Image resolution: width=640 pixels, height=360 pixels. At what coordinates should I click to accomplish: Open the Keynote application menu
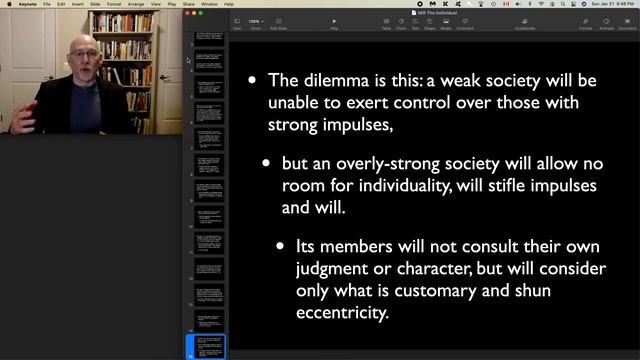(27, 4)
